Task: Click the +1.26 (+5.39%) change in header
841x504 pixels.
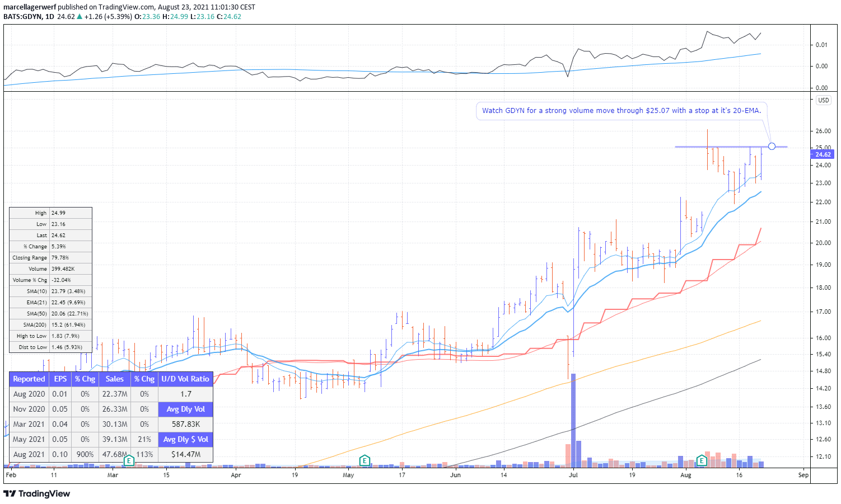Action: [108, 16]
